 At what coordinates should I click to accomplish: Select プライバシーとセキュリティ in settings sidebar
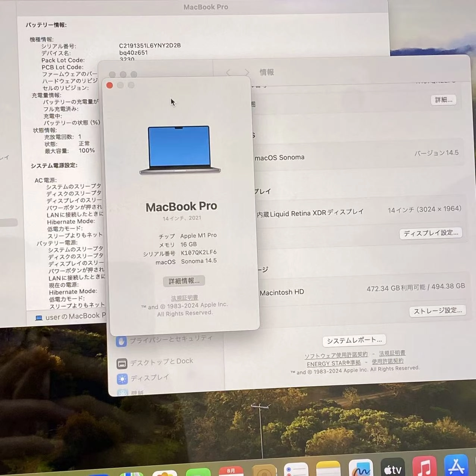[x=164, y=339]
